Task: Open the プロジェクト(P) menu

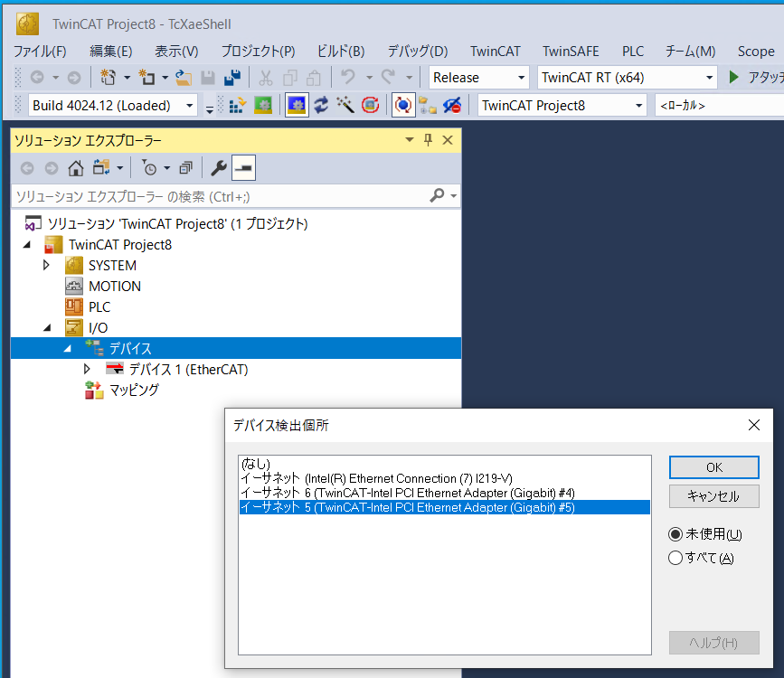Action: 258,51
